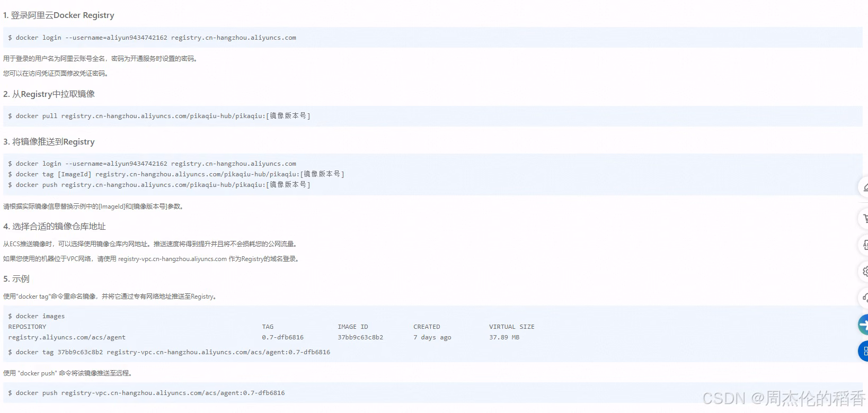
Task: Click the "docker tag [ImageId]" command line
Action: 176,174
